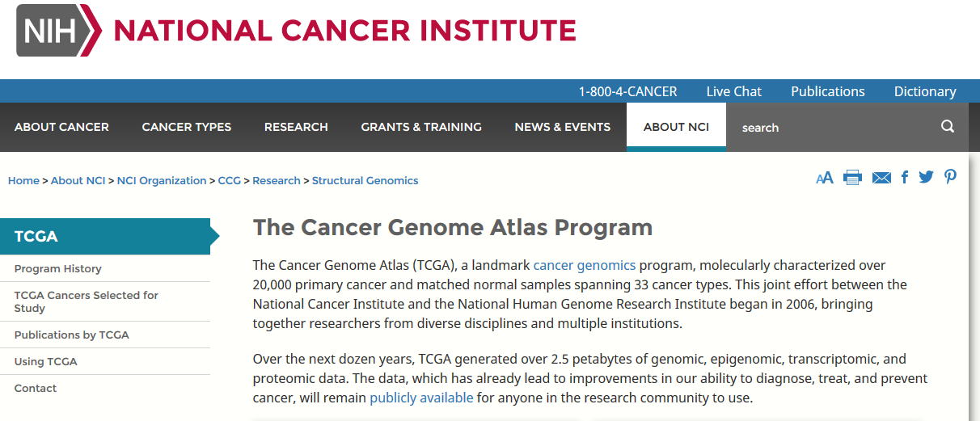Open the Live Chat link
Screen dimensions: 980x421
pos(733,91)
